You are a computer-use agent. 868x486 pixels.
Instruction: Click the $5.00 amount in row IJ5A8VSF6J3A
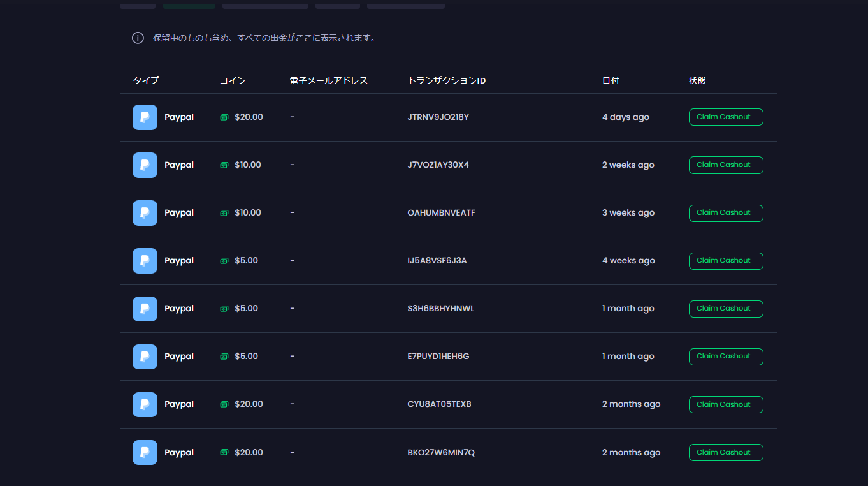pyautogui.click(x=246, y=261)
